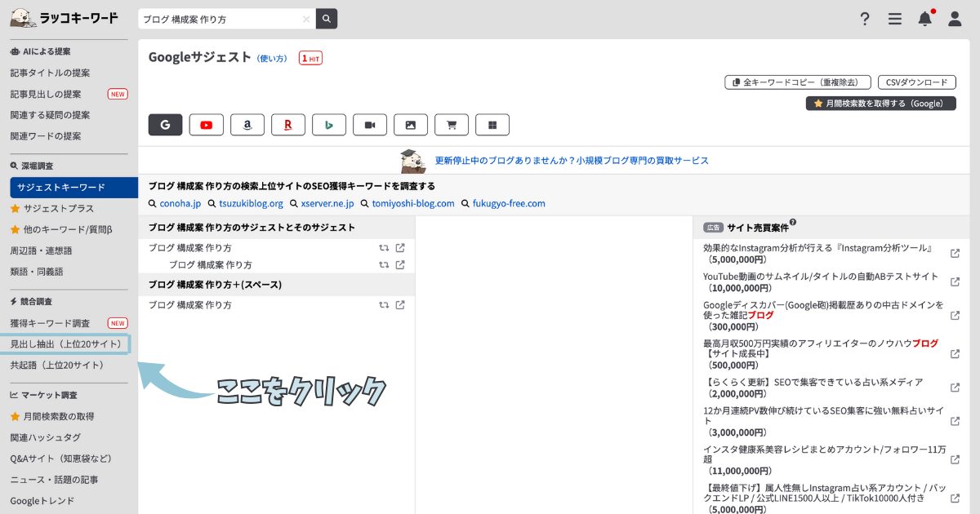Open 獲得キーワード調査 in sidebar
This screenshot has width=980, height=514.
[51, 323]
